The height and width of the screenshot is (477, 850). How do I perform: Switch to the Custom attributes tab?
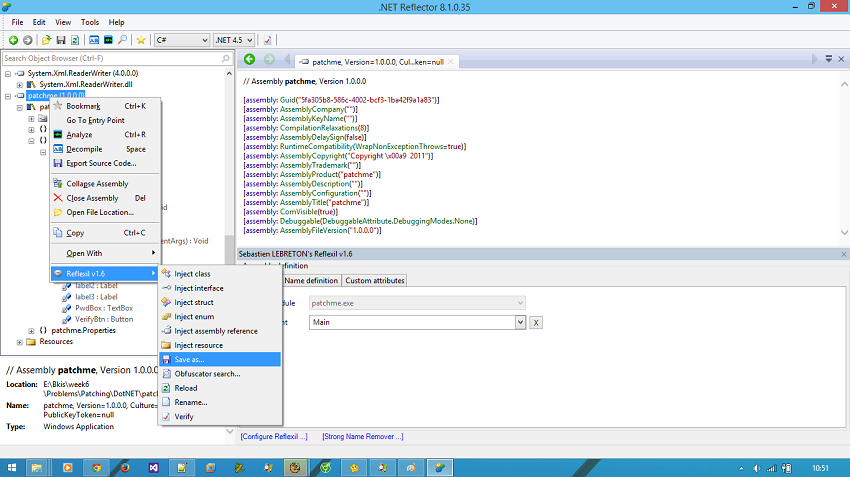point(375,281)
